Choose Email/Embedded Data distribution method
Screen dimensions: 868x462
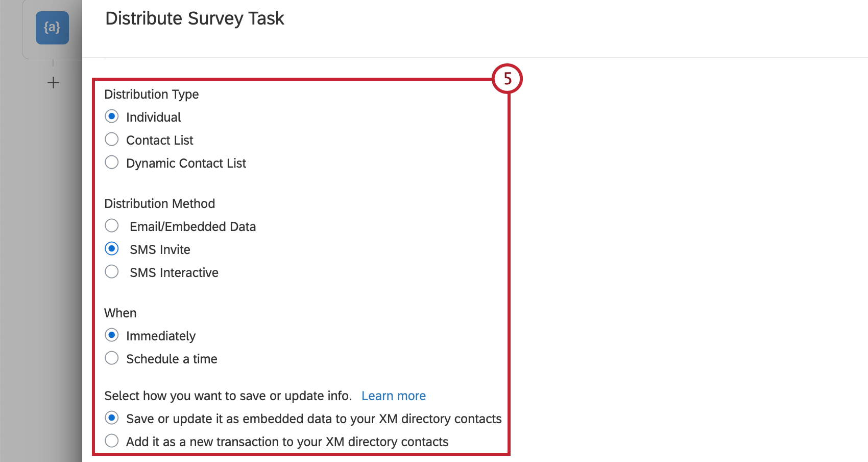tap(112, 226)
